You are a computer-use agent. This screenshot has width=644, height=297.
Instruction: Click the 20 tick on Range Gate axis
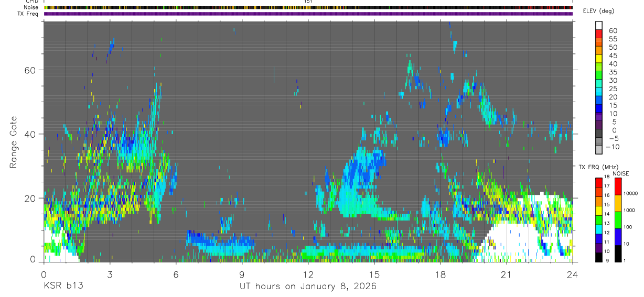point(31,199)
